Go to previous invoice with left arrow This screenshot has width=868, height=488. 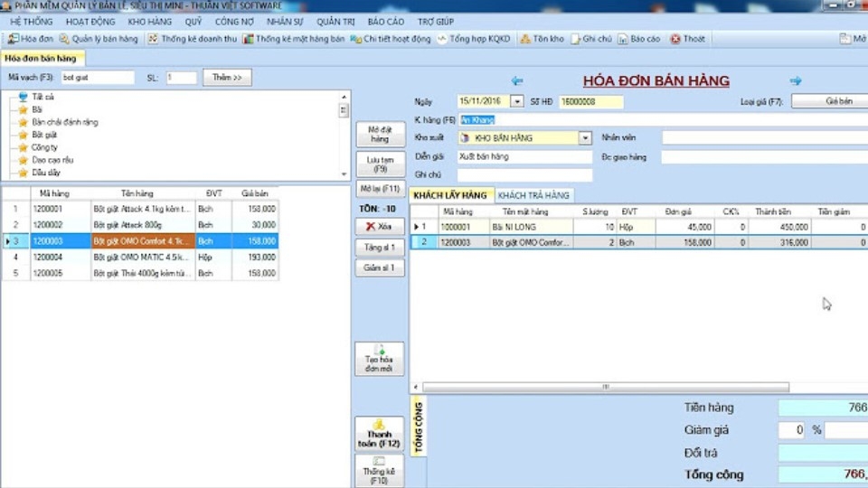pyautogui.click(x=517, y=81)
